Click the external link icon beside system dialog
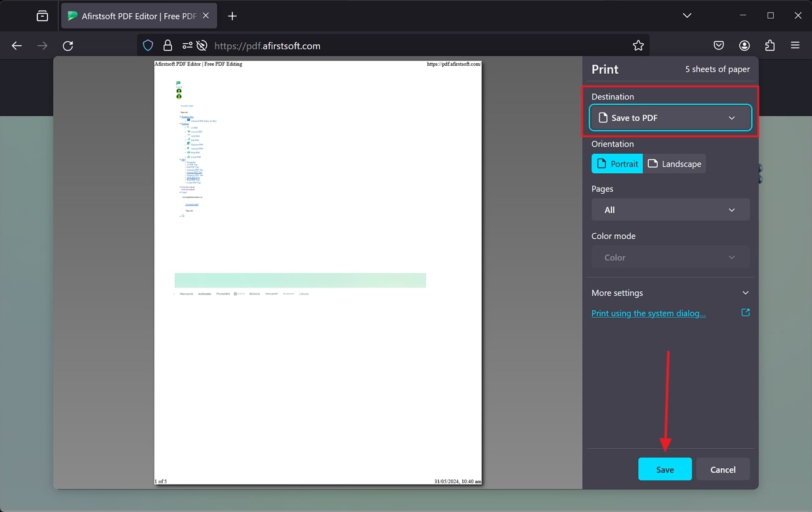 click(745, 313)
